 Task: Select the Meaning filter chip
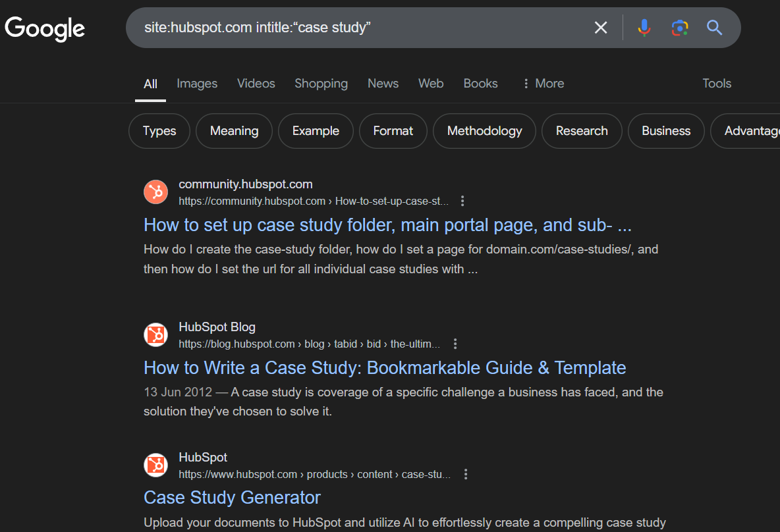click(x=235, y=131)
